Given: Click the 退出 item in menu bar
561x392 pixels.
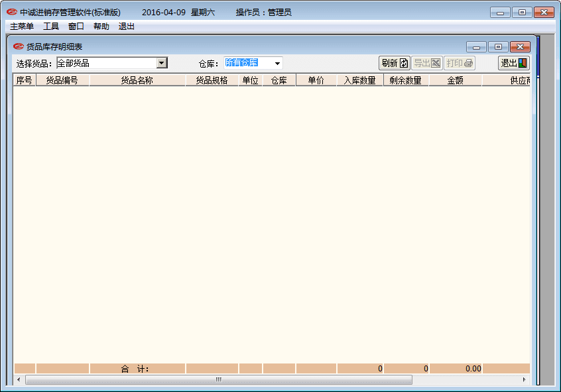Looking at the screenshot, I should tap(127, 27).
